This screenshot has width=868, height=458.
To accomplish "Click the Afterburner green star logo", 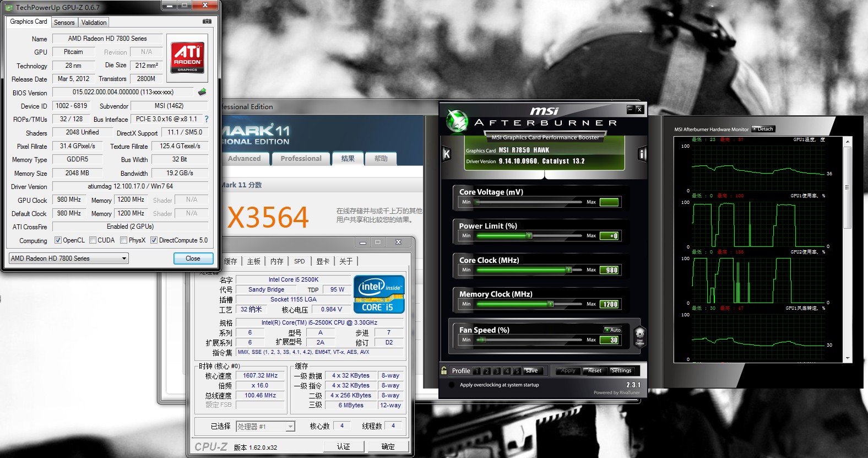I will [x=457, y=121].
